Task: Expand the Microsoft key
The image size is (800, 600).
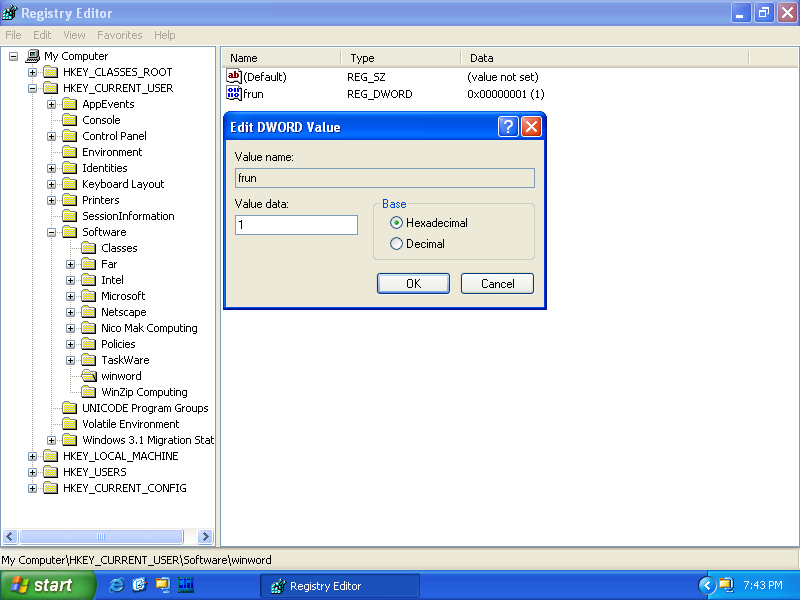Action: pyautogui.click(x=70, y=296)
